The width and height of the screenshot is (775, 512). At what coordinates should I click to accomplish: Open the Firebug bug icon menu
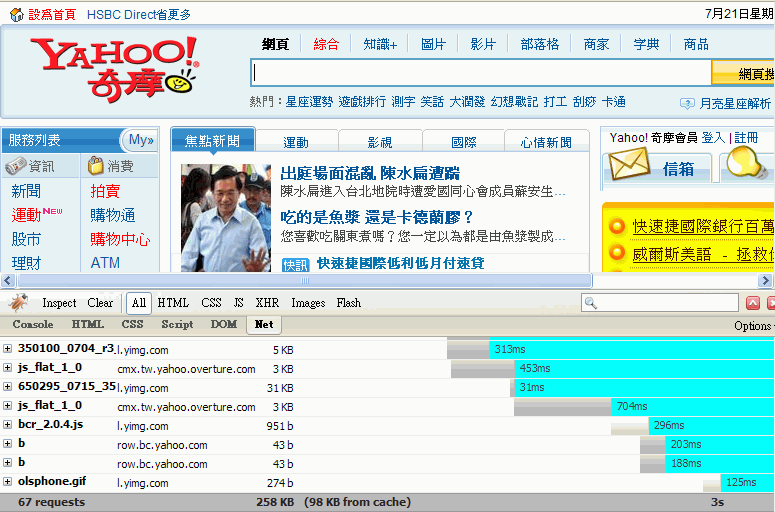(x=18, y=302)
